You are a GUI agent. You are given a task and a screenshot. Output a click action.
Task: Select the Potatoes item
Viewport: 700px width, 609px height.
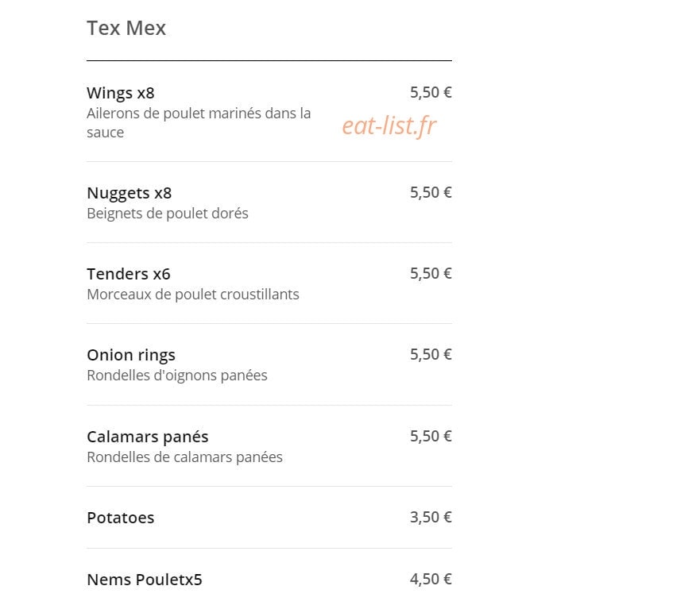(x=121, y=518)
